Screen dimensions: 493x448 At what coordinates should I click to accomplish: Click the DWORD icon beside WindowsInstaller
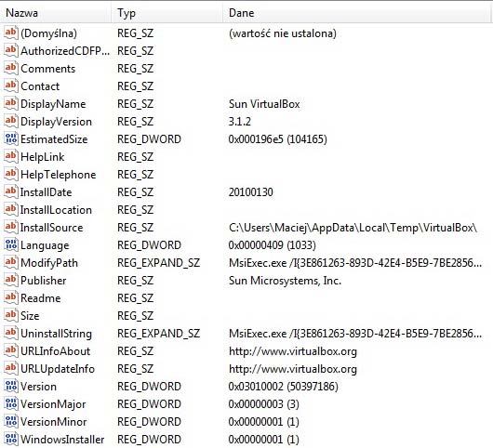click(11, 439)
